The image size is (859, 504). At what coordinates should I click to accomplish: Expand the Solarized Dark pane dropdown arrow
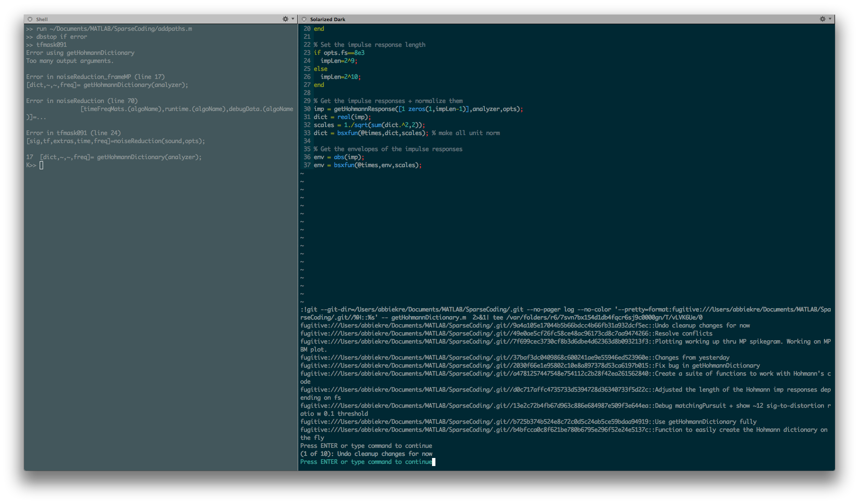coord(830,19)
